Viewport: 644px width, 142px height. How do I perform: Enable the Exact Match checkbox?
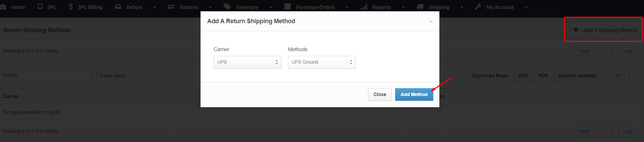pyautogui.click(x=95, y=75)
